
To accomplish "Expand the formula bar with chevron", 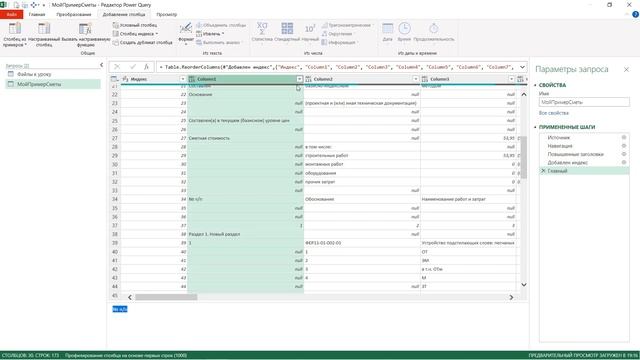I will [x=522, y=67].
